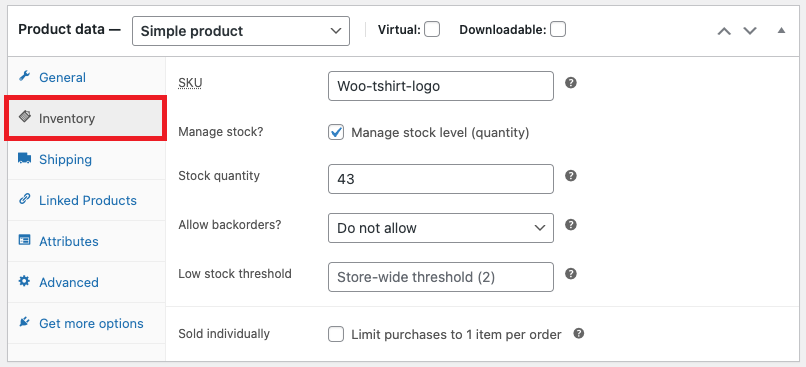Switch to the Advanced tab

[x=86, y=282]
